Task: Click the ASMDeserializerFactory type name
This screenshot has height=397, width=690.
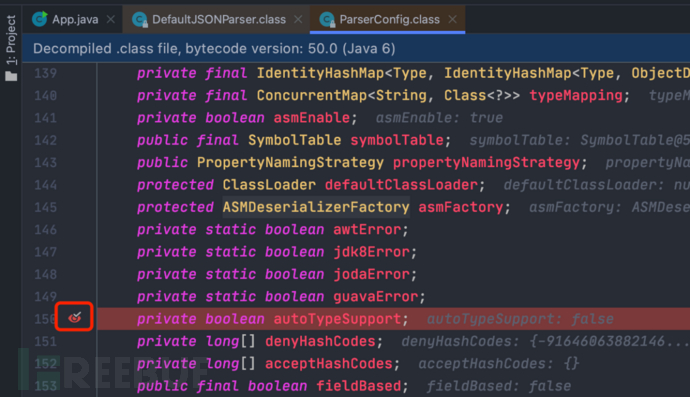Action: click(x=316, y=207)
